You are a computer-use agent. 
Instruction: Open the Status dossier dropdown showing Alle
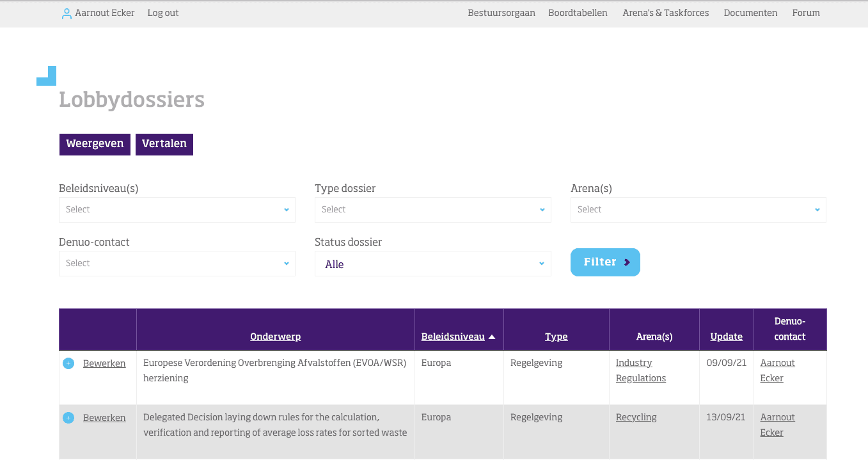point(433,264)
